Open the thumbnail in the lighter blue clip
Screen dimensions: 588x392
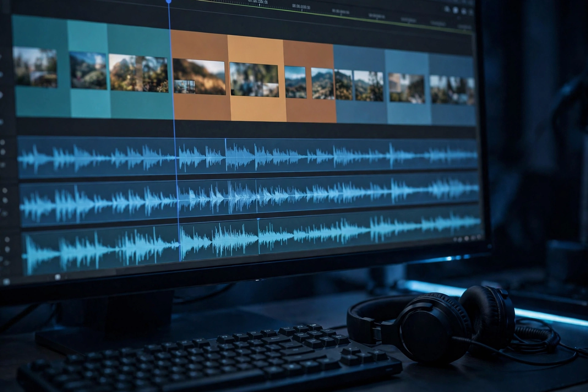pyautogui.click(x=407, y=88)
